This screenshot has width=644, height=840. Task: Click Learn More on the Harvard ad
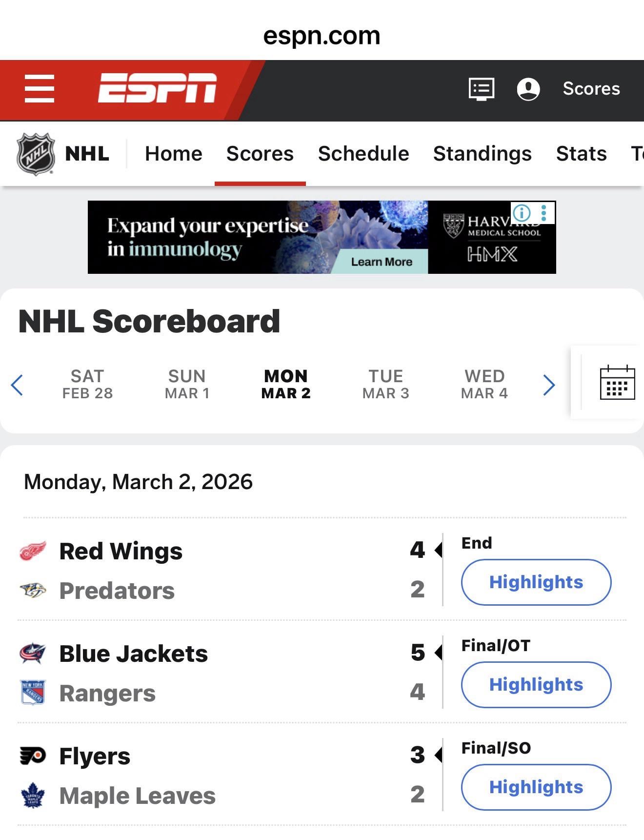click(x=382, y=262)
